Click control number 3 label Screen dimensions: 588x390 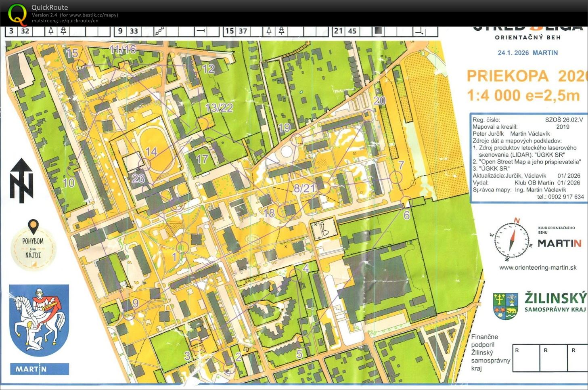click(187, 356)
